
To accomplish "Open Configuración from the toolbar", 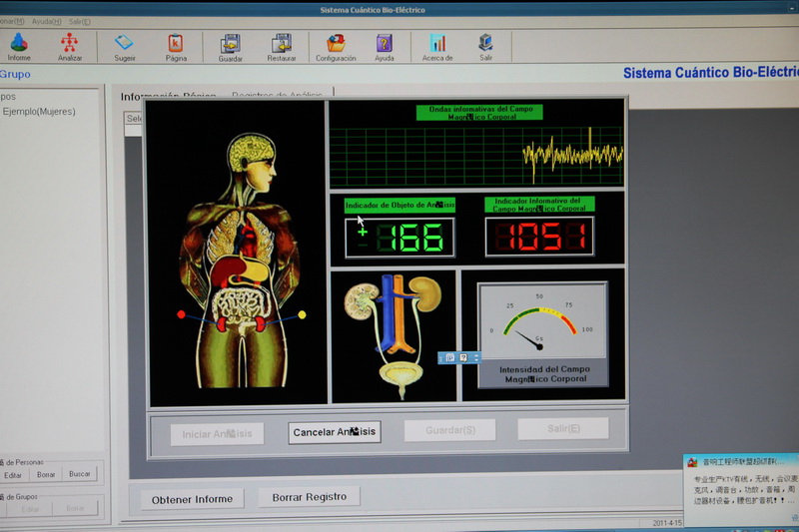I will tap(336, 46).
